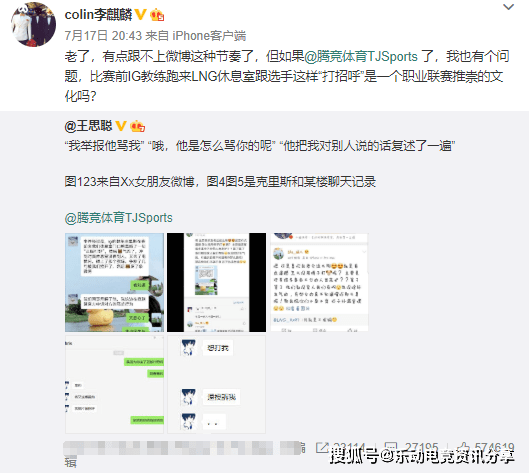529x473 pixels.
Task: Click the like thumbs-up icon beside 574619
Action: 464,448
